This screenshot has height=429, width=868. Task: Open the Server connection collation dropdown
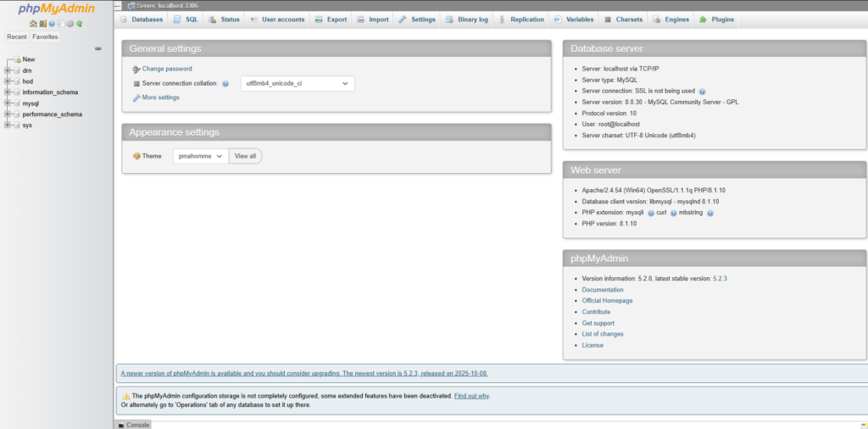(x=298, y=84)
